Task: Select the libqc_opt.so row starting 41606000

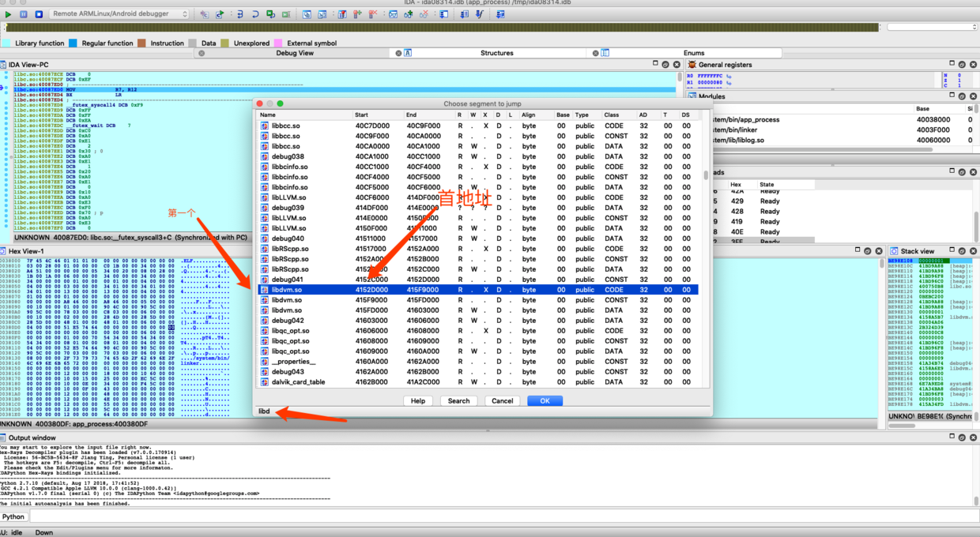Action: pos(479,331)
